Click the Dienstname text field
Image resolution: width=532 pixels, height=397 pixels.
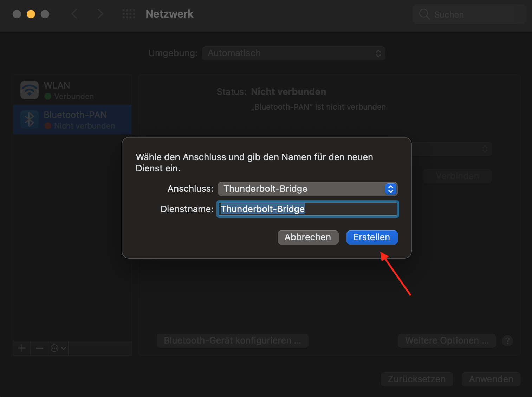click(308, 209)
